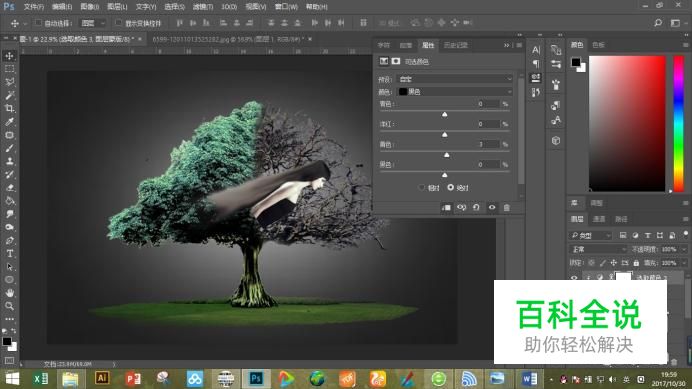The image size is (692, 389).
Task: Open the 预设 preset dropdown
Action: pos(455,79)
